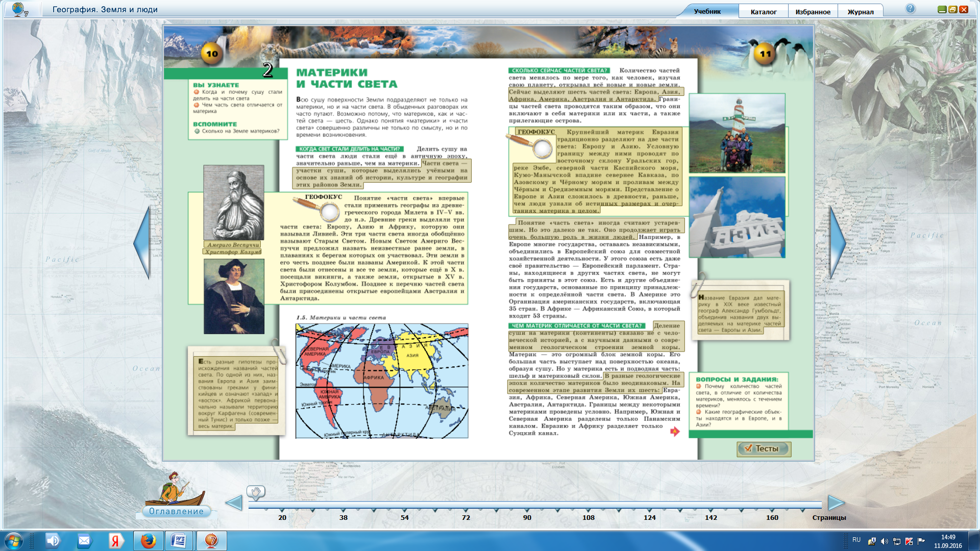Step the page timeline forward with small right arrow
The height and width of the screenshot is (551, 980).
(x=837, y=503)
